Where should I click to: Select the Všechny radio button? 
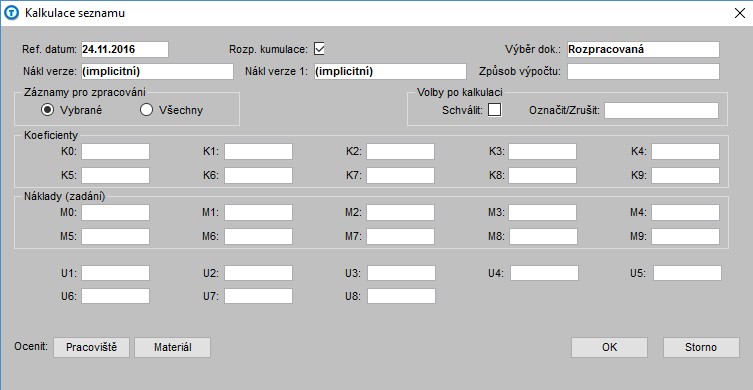point(146,110)
